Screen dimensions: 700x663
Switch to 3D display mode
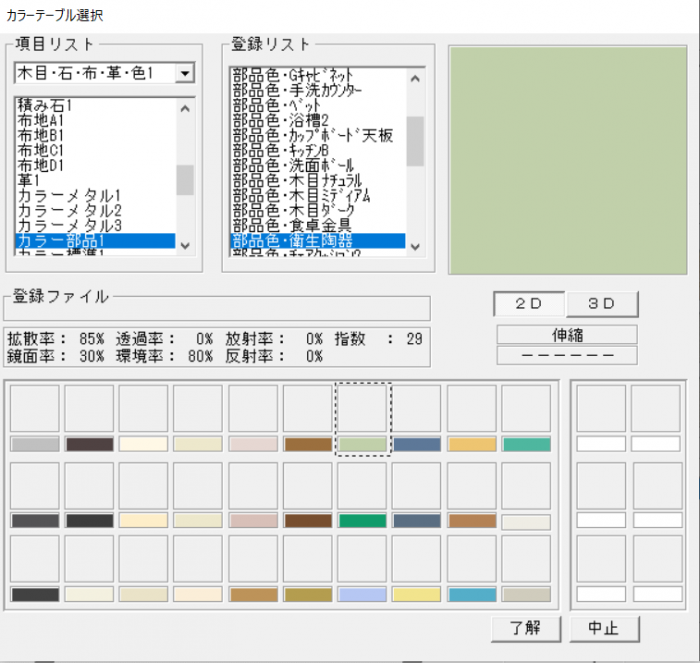point(602,304)
